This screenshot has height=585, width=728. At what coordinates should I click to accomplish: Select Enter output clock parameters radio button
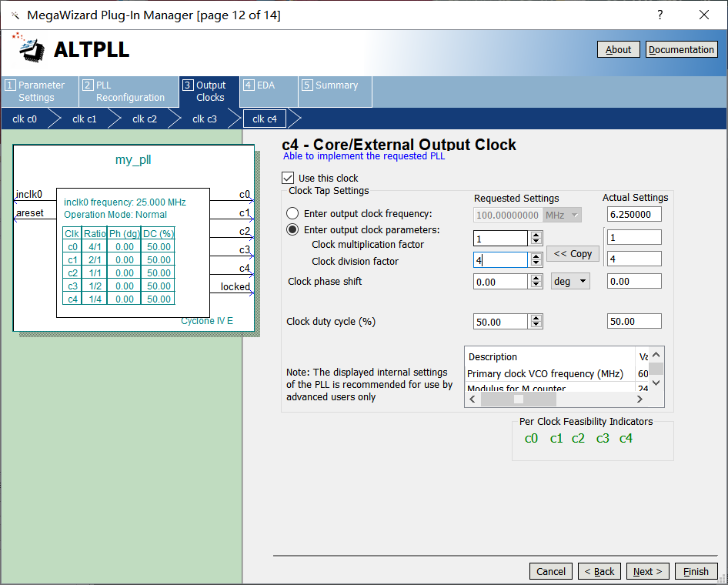pos(292,230)
